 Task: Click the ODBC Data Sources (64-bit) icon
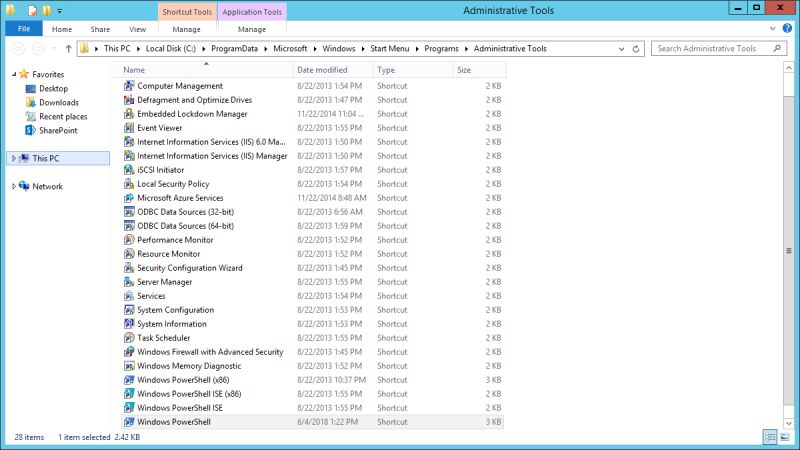(x=129, y=226)
